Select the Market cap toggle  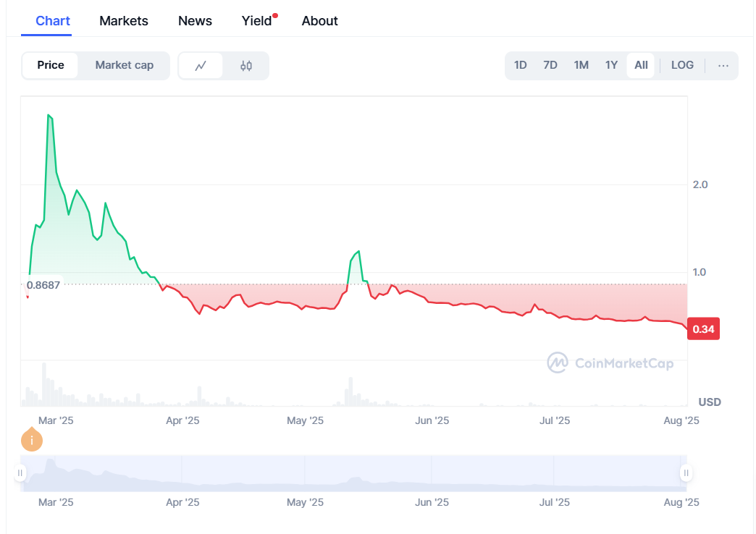click(x=125, y=65)
